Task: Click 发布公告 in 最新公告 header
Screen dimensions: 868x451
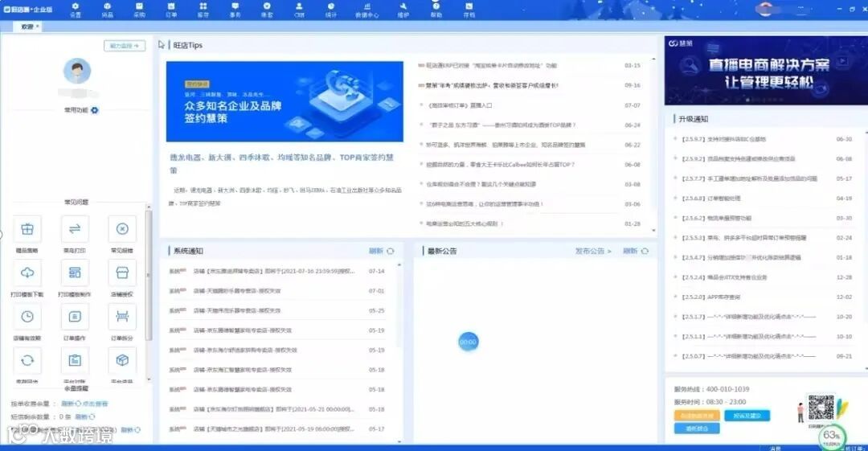Action: click(x=593, y=251)
